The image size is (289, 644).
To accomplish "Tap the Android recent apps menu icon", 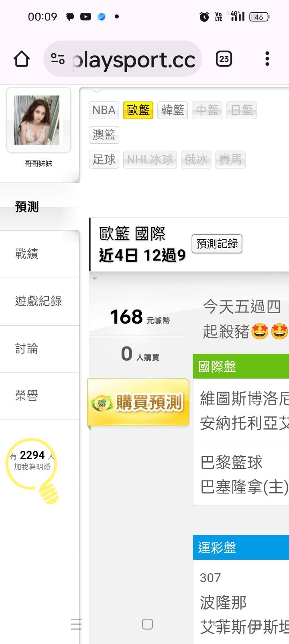I will tap(76, 624).
